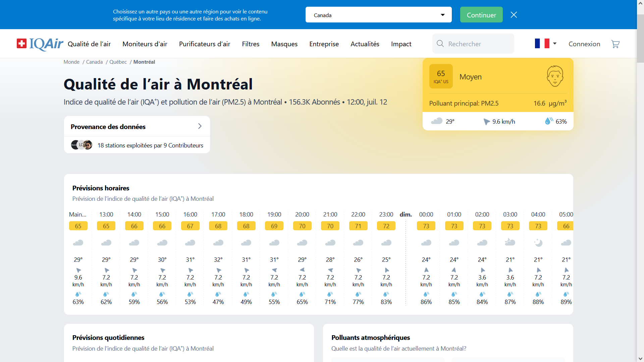
Task: Click wind direction arrow at 19:00
Action: [x=274, y=270]
